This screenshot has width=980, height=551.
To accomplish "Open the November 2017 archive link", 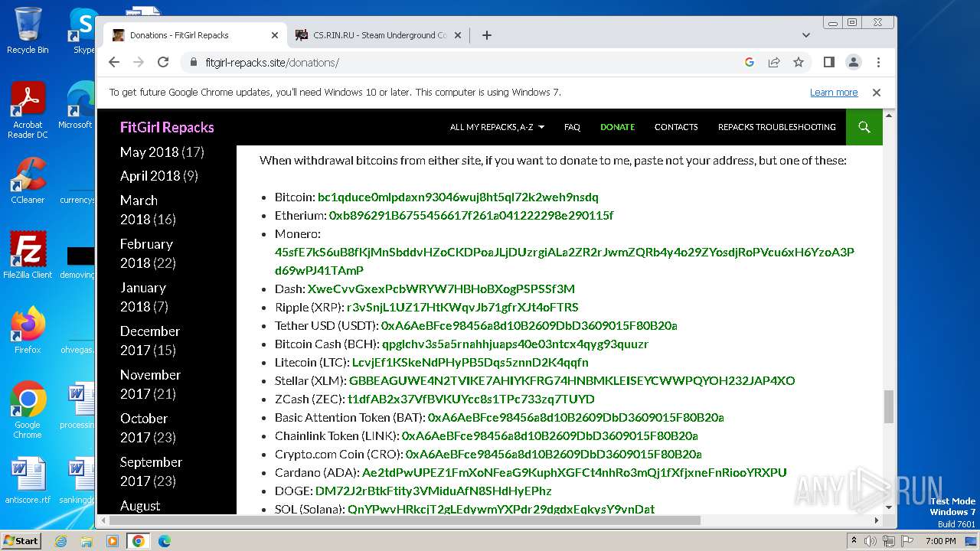I will 150,384.
